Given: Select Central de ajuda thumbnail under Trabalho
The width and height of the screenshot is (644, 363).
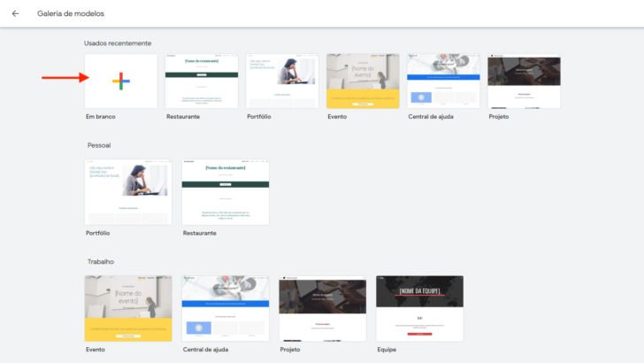Looking at the screenshot, I should [226, 307].
